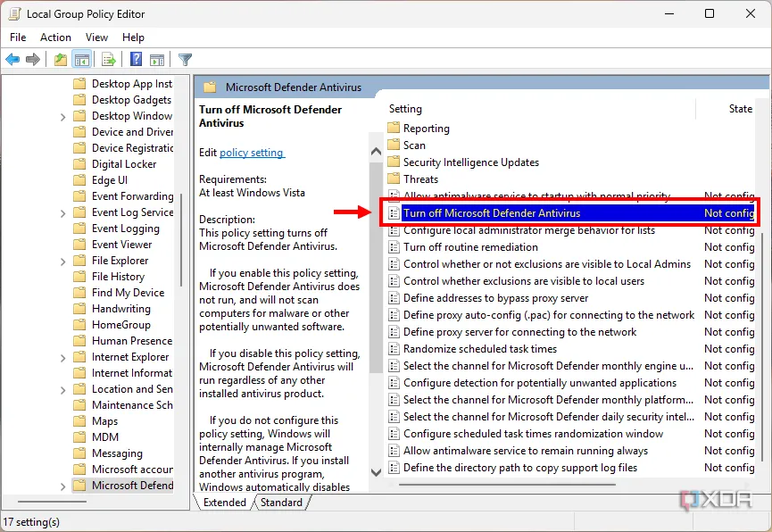This screenshot has height=532, width=772.
Task: Select Allow antimalware service to remain running always
Action: [526, 451]
